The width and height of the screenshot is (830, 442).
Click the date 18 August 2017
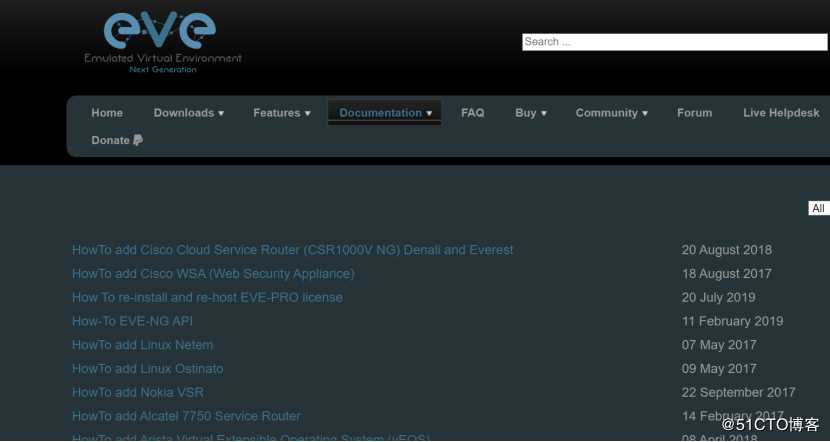click(727, 274)
